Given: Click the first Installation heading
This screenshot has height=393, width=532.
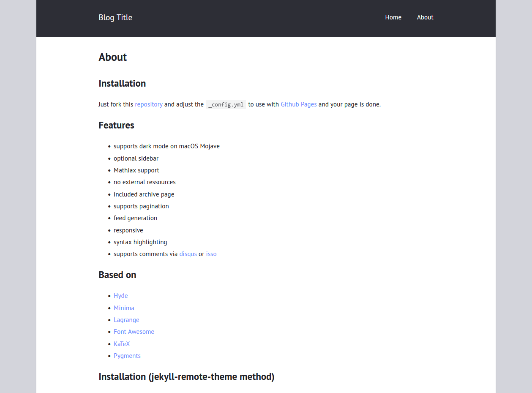Looking at the screenshot, I should [x=122, y=83].
